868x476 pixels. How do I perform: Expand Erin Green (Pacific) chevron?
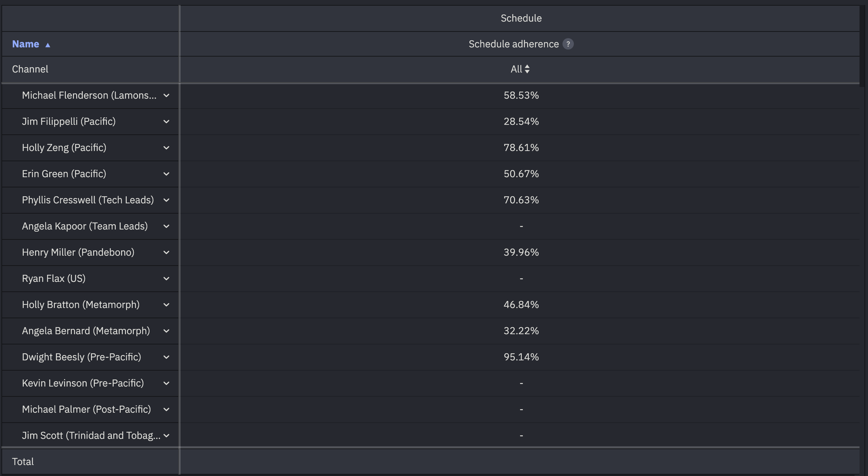click(x=166, y=174)
